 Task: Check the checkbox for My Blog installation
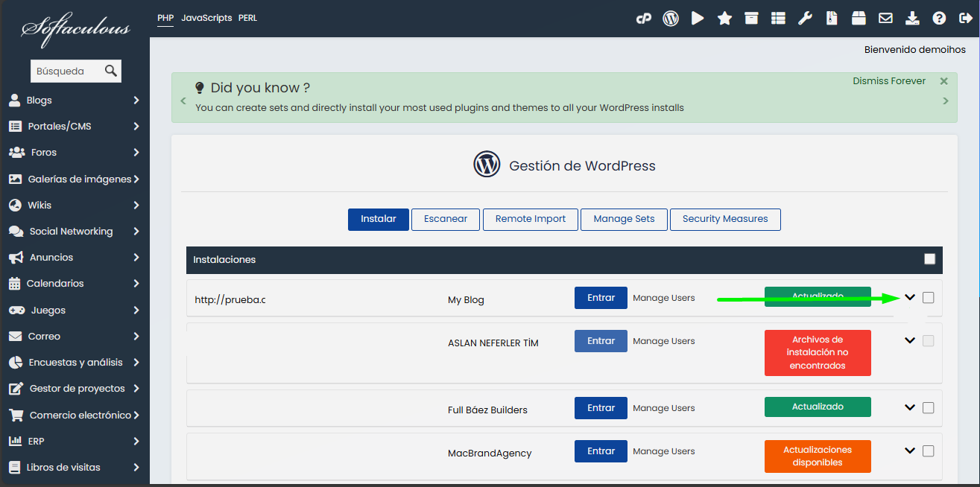click(x=929, y=296)
